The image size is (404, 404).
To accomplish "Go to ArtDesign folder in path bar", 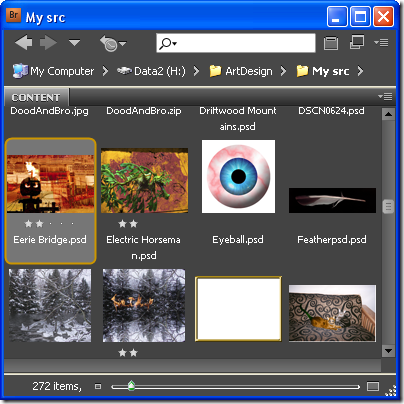I will [241, 71].
